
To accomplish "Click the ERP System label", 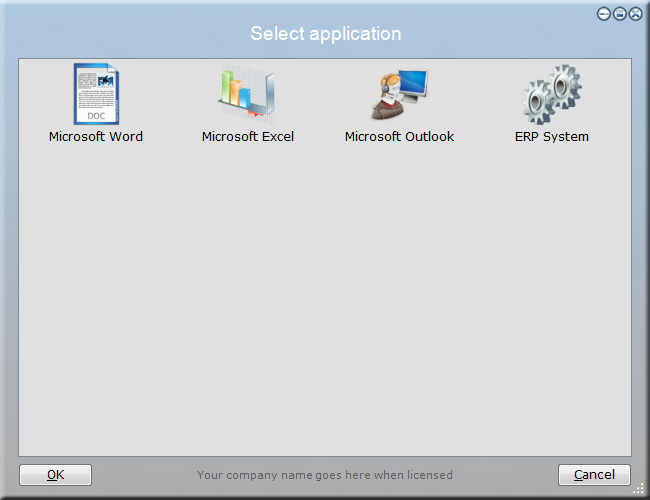I will [552, 136].
